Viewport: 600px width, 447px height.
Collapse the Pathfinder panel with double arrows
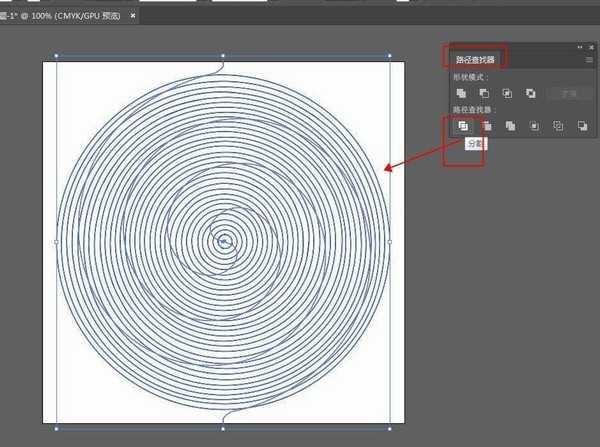pyautogui.click(x=578, y=47)
